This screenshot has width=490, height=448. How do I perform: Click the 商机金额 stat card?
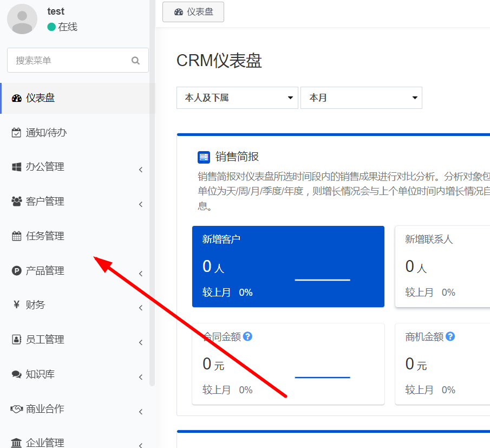point(442,364)
